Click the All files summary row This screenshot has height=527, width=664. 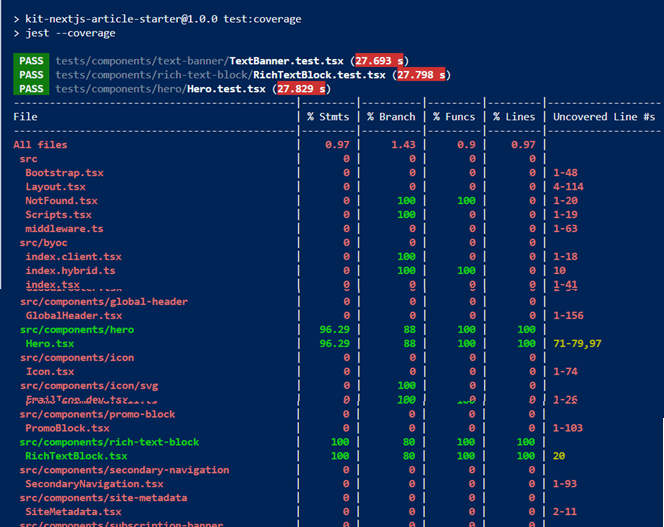click(40, 145)
